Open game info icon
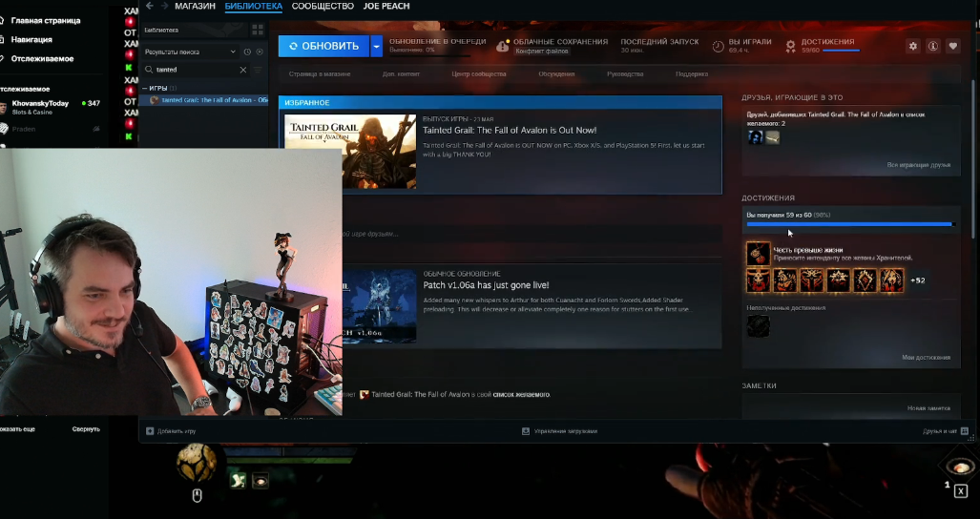 [932, 46]
